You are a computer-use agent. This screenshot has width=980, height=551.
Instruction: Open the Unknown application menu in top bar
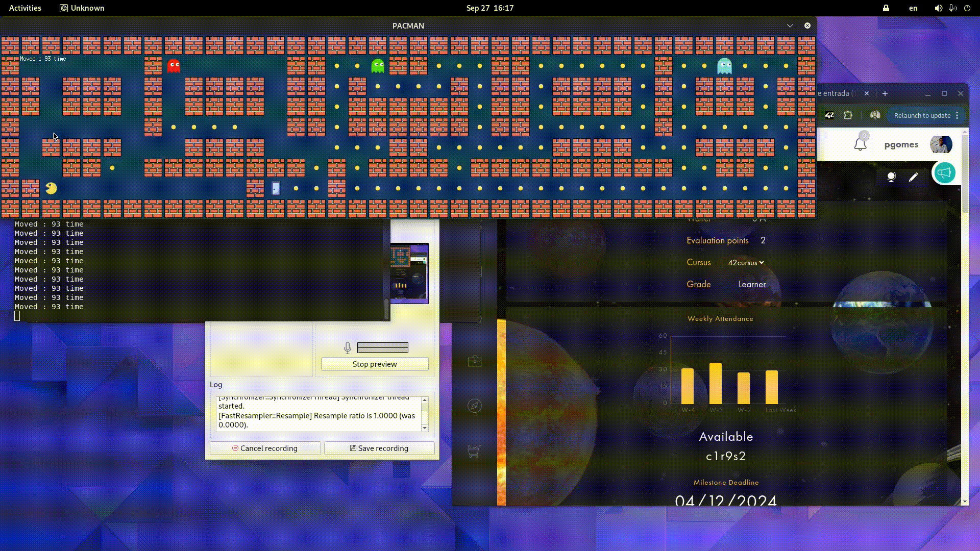point(82,8)
